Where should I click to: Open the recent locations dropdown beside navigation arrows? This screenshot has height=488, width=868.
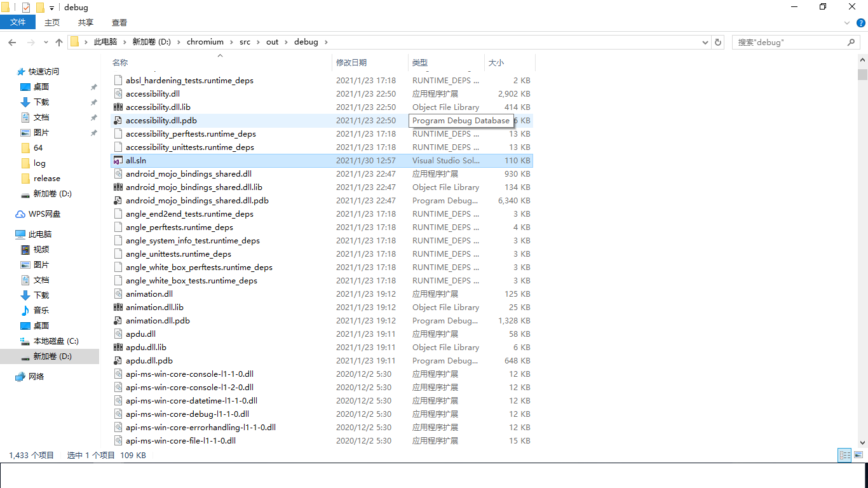click(x=45, y=42)
